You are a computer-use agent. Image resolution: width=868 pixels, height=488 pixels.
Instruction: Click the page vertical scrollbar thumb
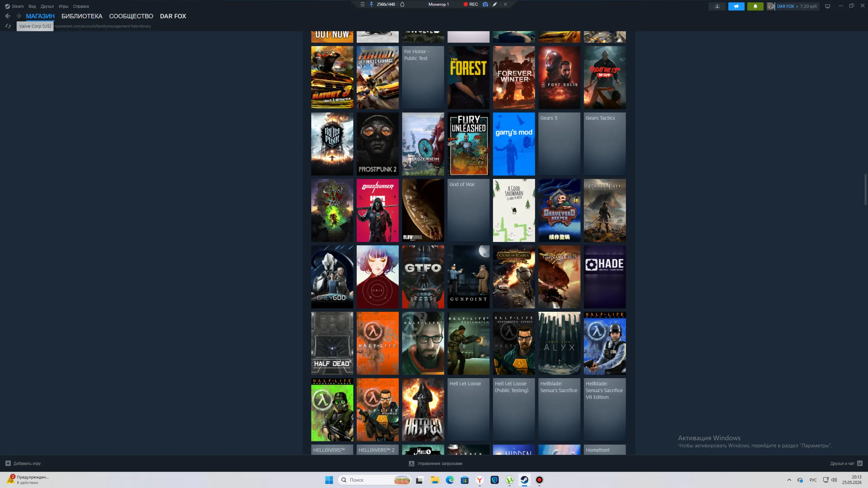click(866, 189)
